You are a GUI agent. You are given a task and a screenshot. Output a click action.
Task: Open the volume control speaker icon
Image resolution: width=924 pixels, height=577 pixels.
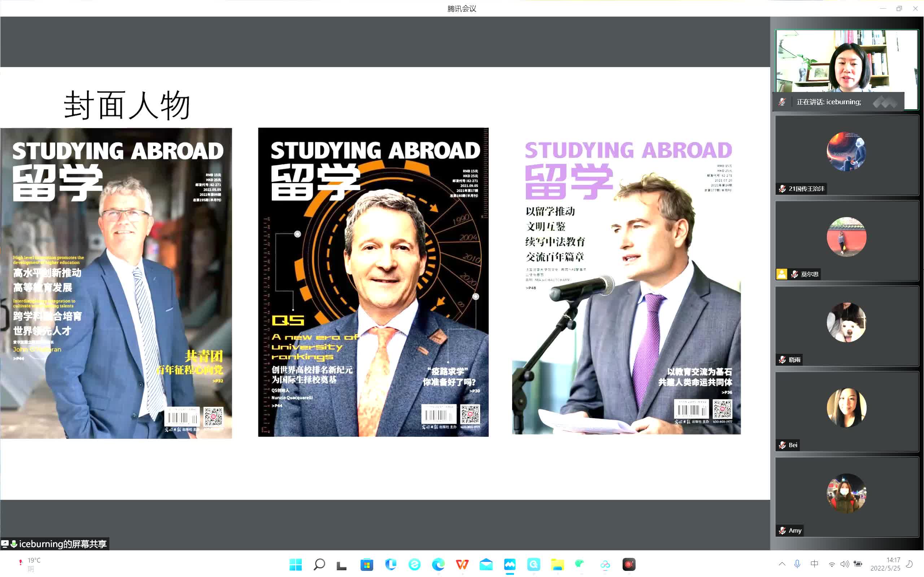tap(844, 564)
